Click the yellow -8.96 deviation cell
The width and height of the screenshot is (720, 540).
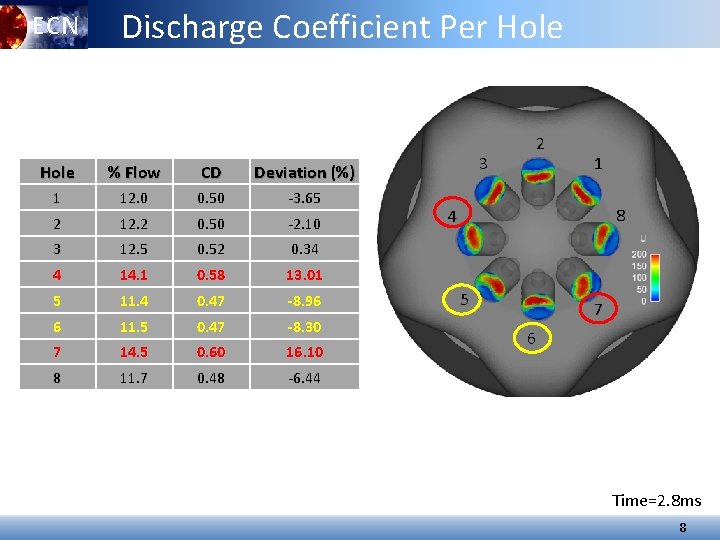304,301
